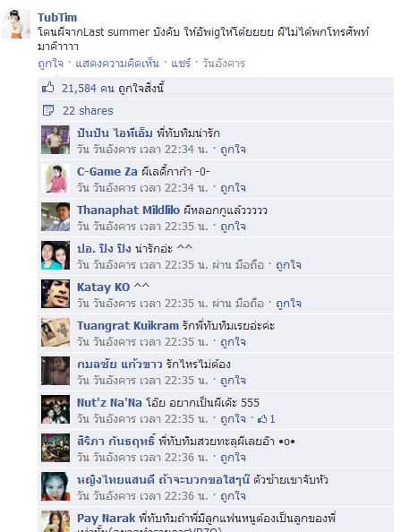
Task: Open Pay Narak's profile name link
Action: pyautogui.click(x=106, y=519)
